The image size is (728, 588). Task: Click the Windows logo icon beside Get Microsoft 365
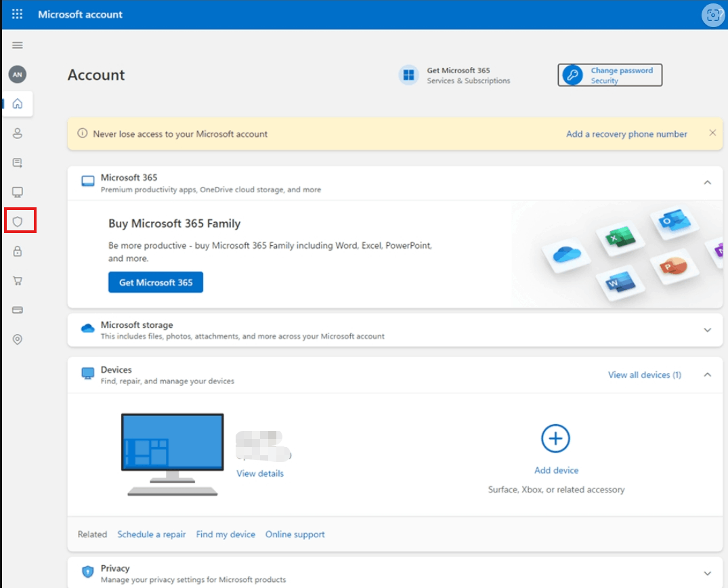click(x=408, y=75)
